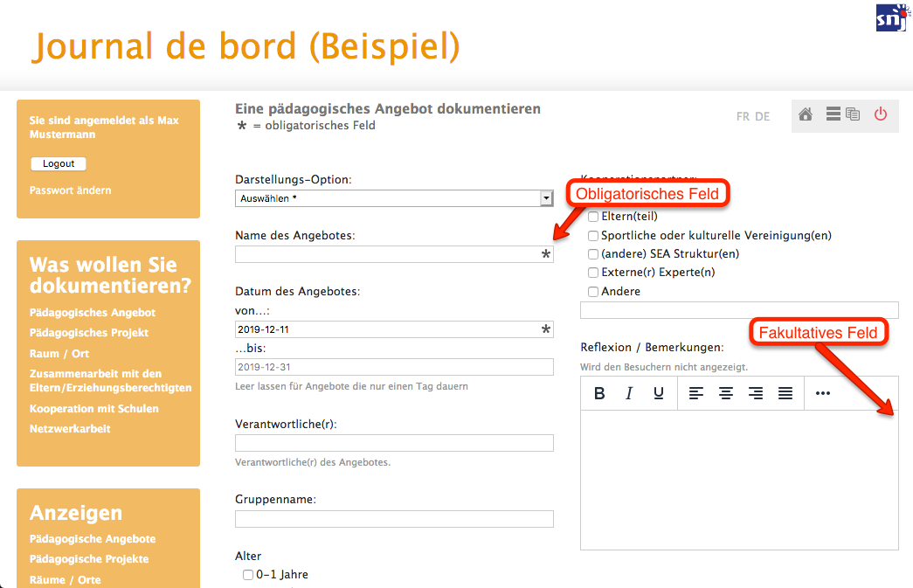This screenshot has width=913, height=588.
Task: Select Netzwerkarbeit in sidebar
Action: tap(70, 428)
